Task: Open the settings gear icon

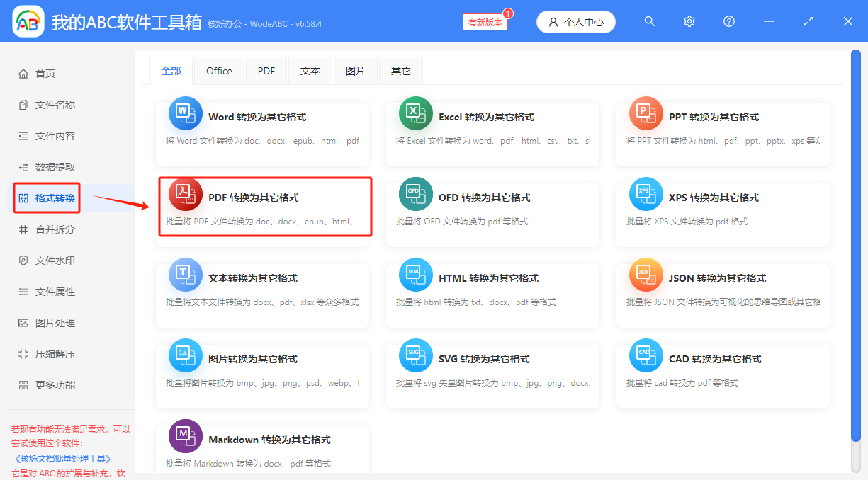Action: click(x=689, y=21)
